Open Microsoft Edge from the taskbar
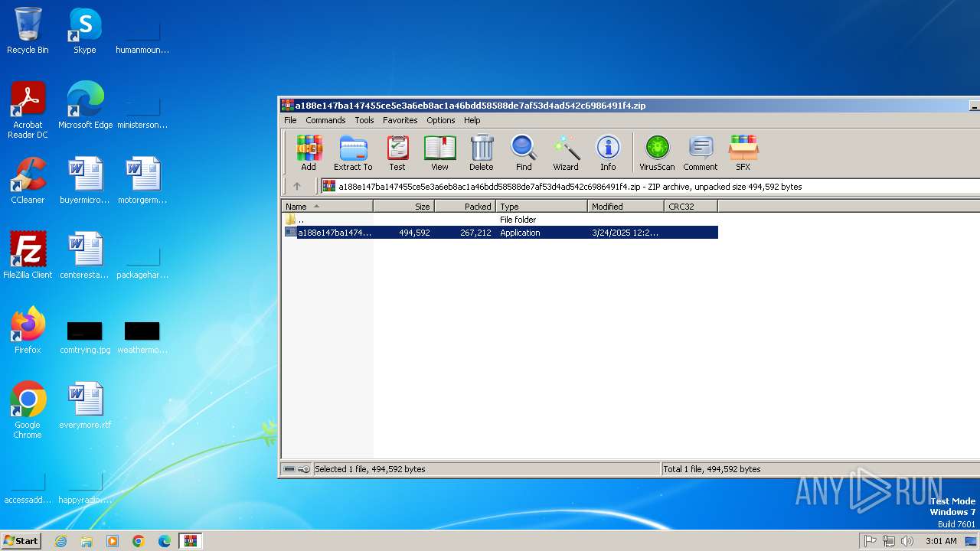This screenshot has height=551, width=980. click(165, 541)
